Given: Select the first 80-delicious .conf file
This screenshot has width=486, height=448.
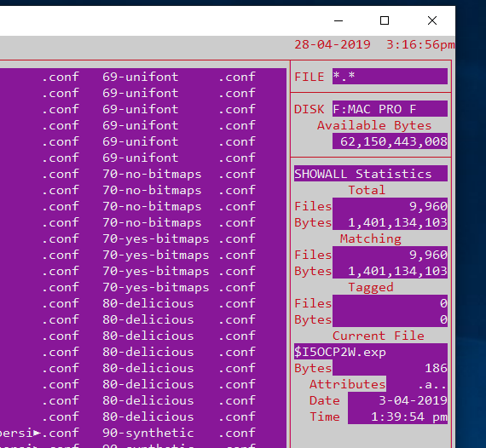Looking at the screenshot, I should point(179,303).
